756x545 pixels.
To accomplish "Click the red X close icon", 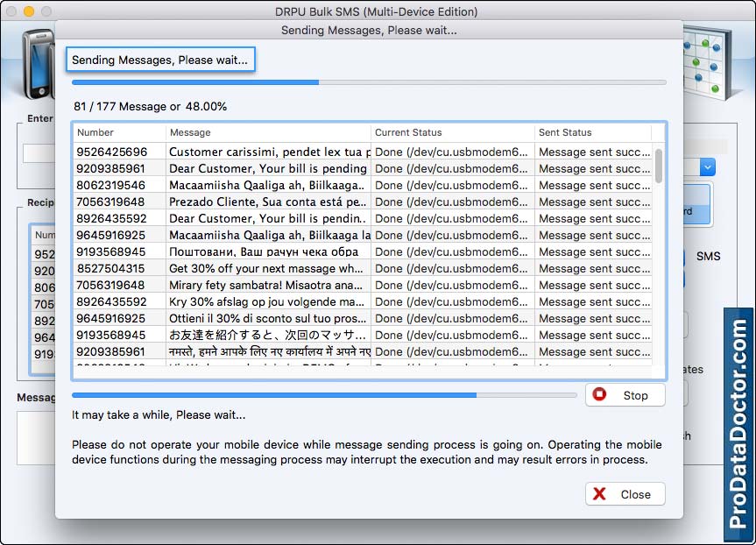I will [599, 494].
